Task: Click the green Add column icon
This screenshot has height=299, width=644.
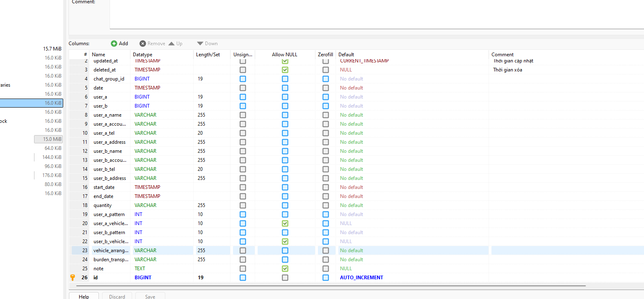Action: (114, 44)
